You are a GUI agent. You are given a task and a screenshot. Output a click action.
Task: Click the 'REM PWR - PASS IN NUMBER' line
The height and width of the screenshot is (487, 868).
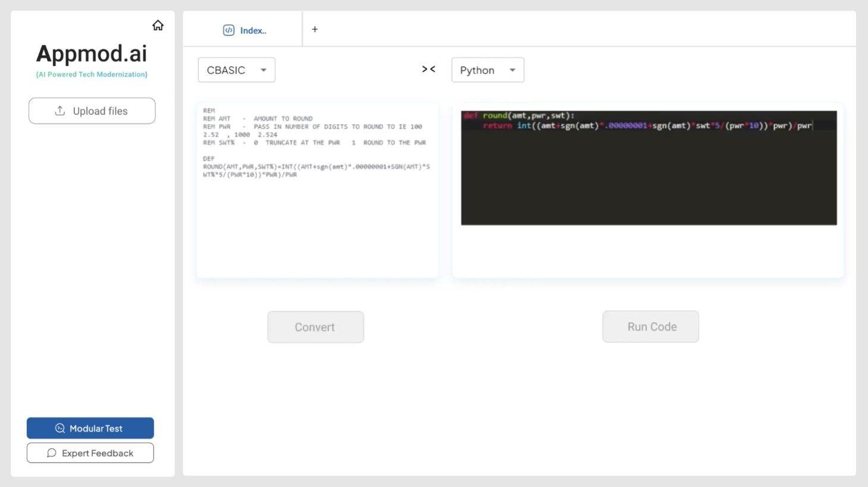point(312,127)
